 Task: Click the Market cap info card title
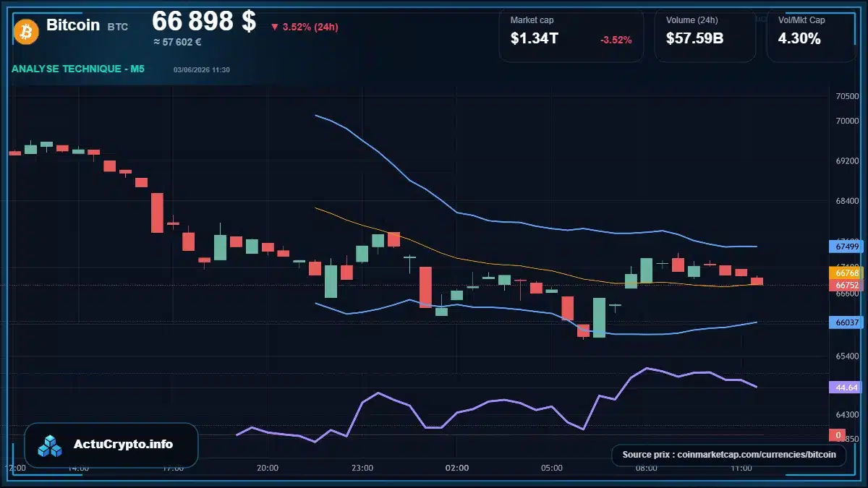pos(532,20)
